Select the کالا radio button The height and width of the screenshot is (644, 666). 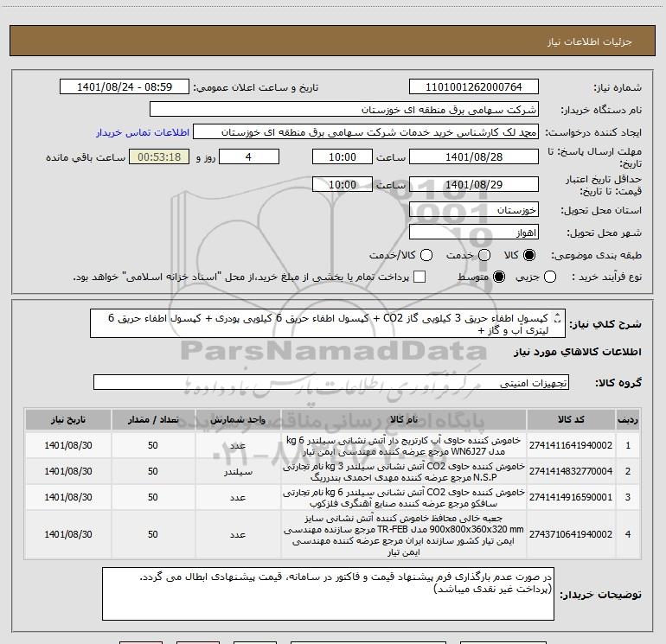click(529, 255)
